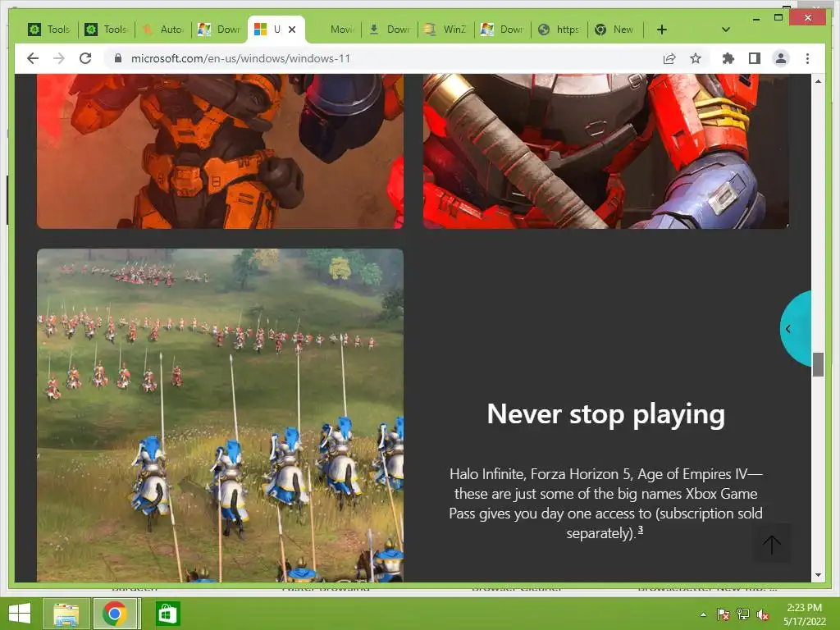Image resolution: width=840 pixels, height=630 pixels.
Task: Maximize the Chrome window
Action: [x=778, y=18]
